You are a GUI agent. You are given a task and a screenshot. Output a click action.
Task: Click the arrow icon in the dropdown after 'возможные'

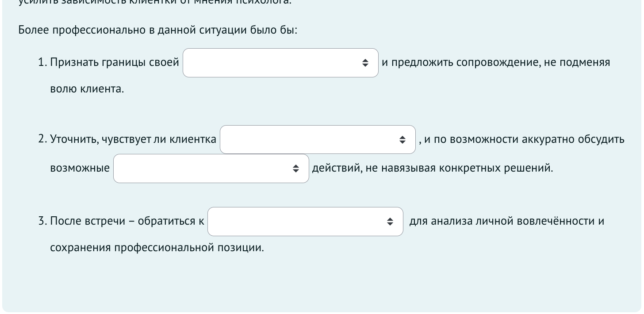pyautogui.click(x=296, y=168)
